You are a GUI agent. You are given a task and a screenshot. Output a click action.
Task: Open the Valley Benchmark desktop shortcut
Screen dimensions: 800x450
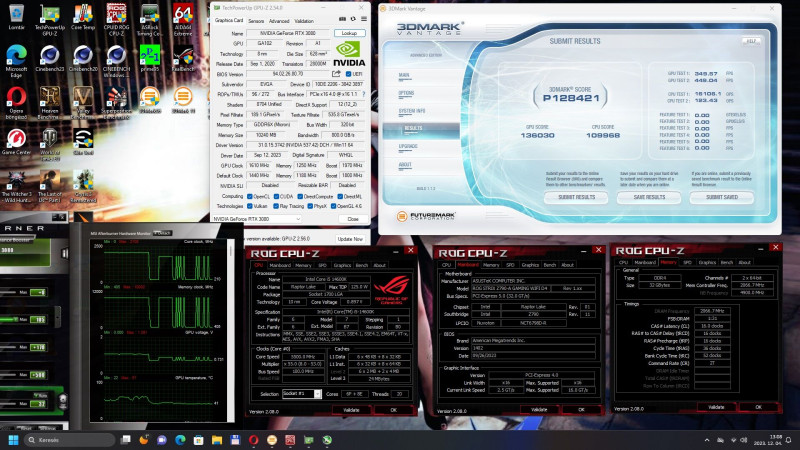(x=83, y=103)
